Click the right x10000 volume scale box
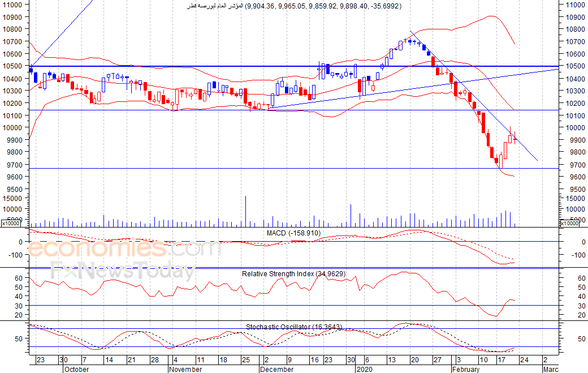The image size is (588, 373). [569, 223]
